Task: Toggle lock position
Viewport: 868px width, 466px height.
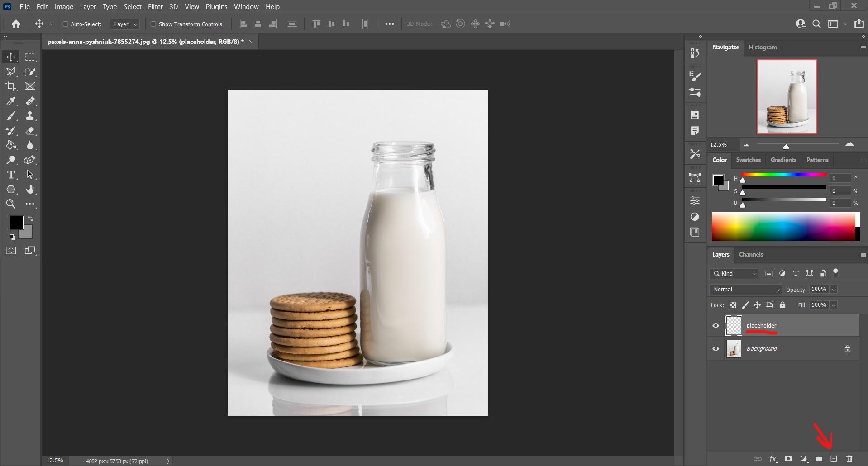Action: click(x=757, y=305)
